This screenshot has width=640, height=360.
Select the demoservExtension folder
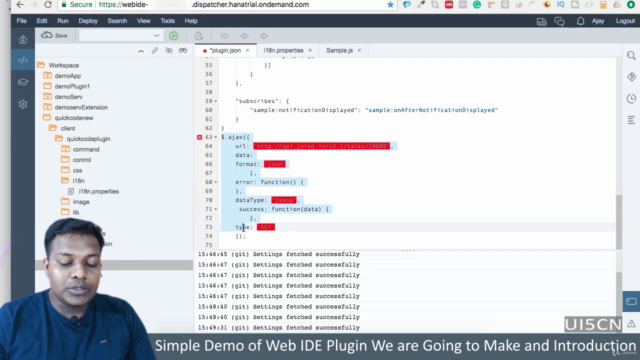click(81, 107)
